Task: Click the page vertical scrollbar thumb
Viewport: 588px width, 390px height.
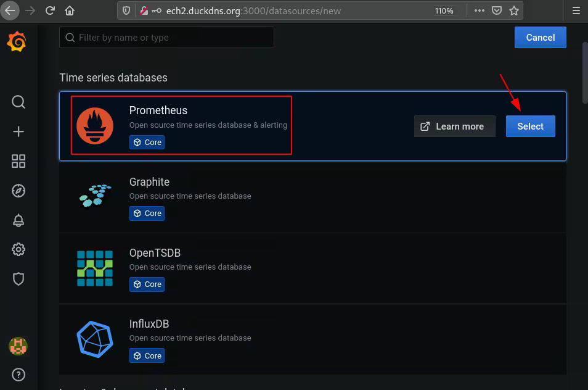Action: [x=585, y=72]
